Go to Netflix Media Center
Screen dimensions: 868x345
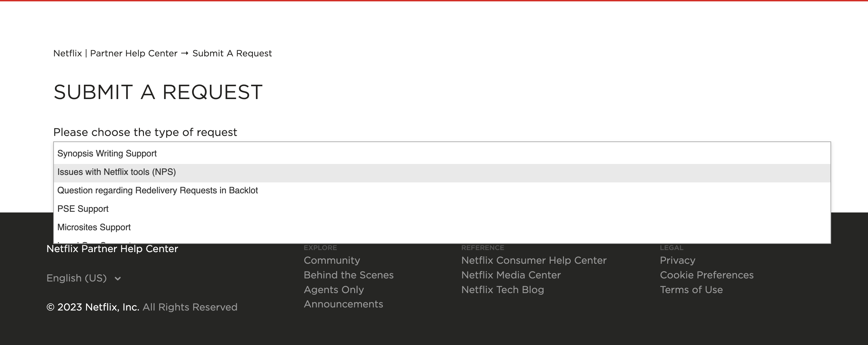coord(511,275)
